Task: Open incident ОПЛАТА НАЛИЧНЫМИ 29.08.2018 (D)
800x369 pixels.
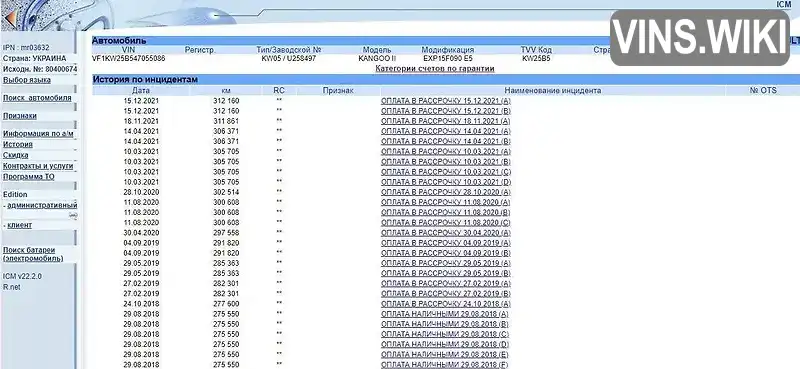Action: 445,345
